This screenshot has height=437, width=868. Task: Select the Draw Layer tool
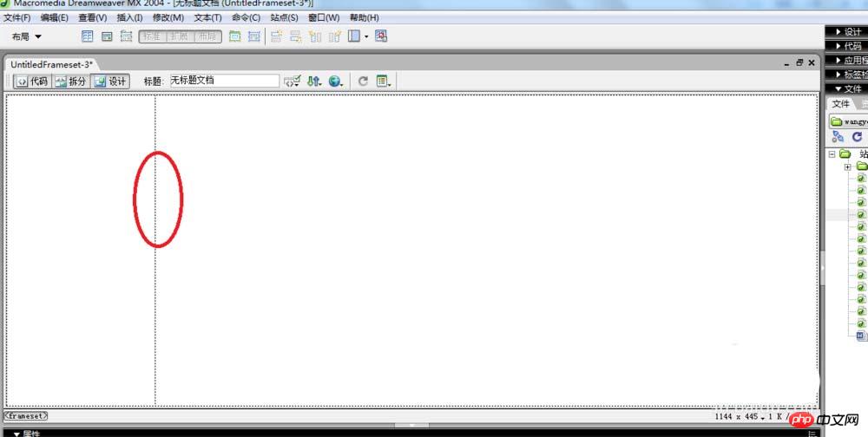point(126,36)
